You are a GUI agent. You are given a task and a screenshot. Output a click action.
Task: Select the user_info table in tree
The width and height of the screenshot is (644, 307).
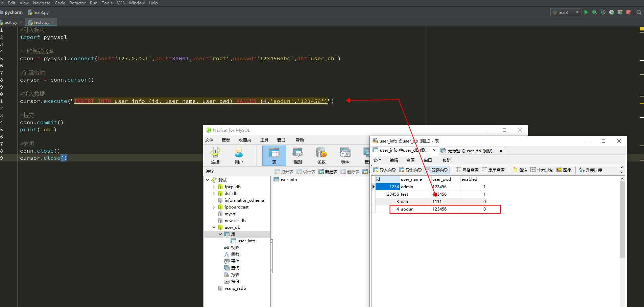click(246, 241)
